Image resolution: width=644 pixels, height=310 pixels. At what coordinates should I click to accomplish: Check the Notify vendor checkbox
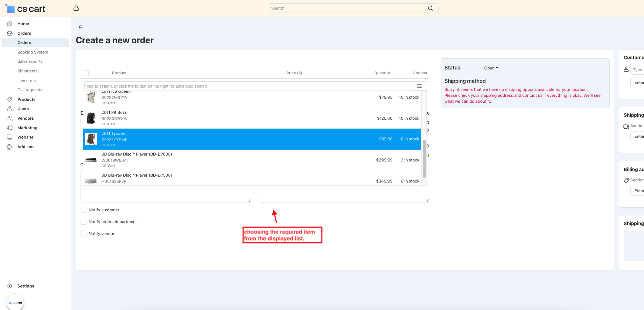[x=84, y=234]
